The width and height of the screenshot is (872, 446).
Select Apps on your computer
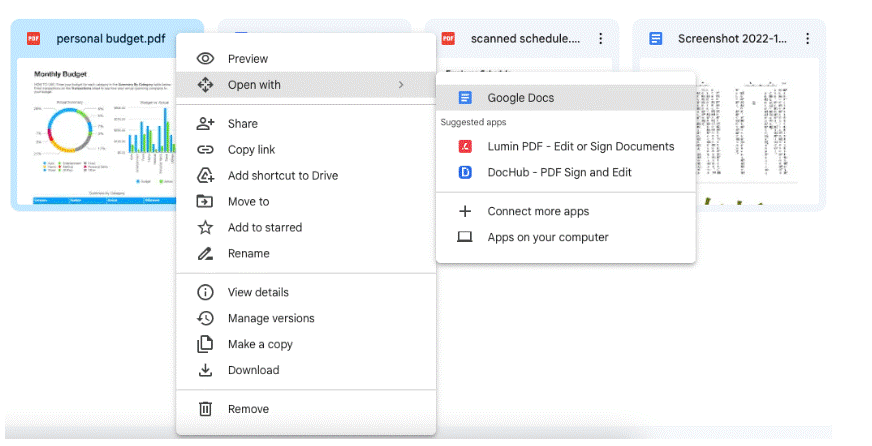coord(566,237)
